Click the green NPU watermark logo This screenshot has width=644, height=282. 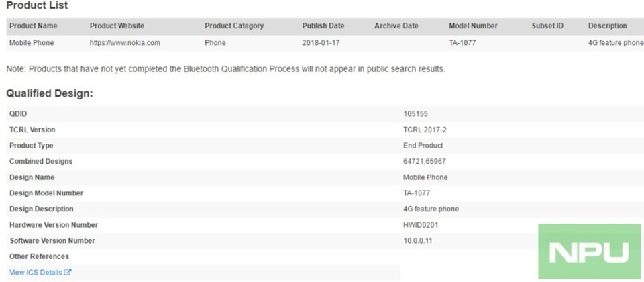[590, 252]
